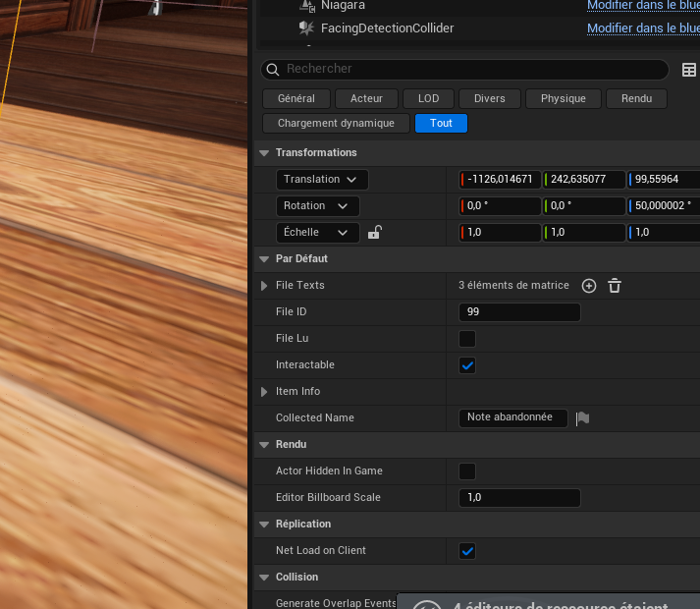Open the Rotation type dropdown
The image size is (700, 609).
318,206
